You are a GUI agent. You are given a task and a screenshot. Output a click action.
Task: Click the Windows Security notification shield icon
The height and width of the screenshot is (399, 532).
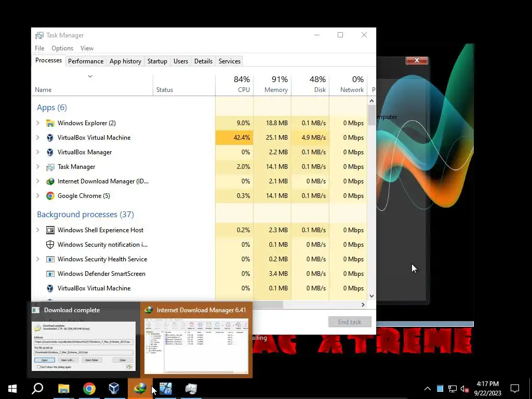(x=50, y=245)
